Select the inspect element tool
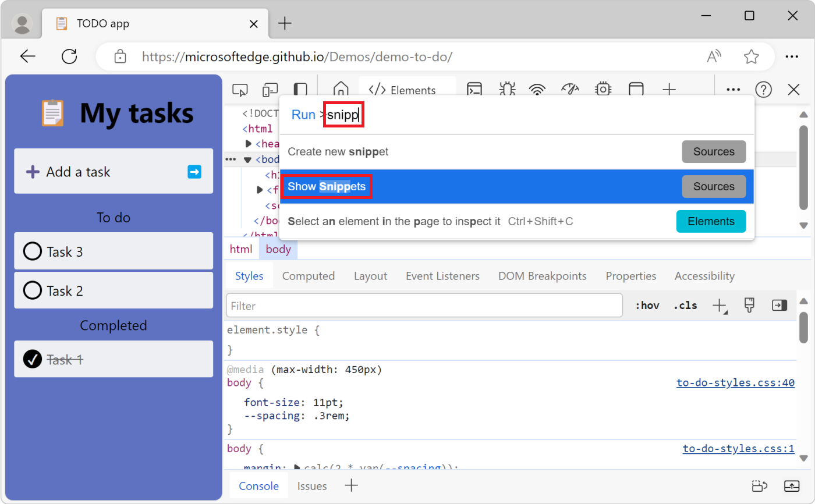Viewport: 815px width, 504px height. tap(240, 90)
